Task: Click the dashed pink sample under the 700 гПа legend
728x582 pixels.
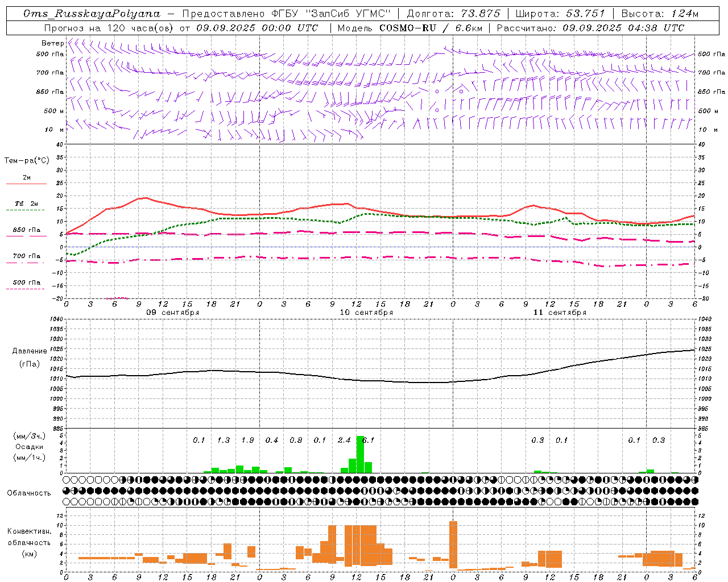Action: click(x=25, y=263)
